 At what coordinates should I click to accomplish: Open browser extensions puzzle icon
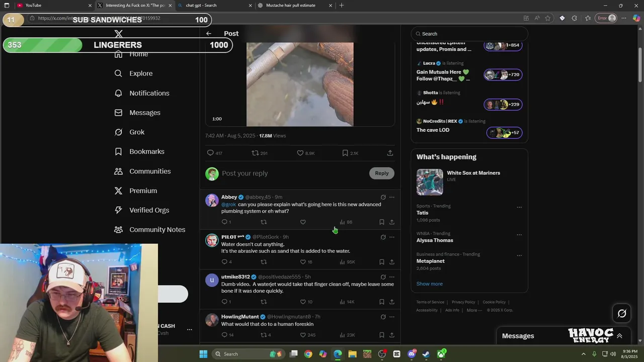click(574, 18)
